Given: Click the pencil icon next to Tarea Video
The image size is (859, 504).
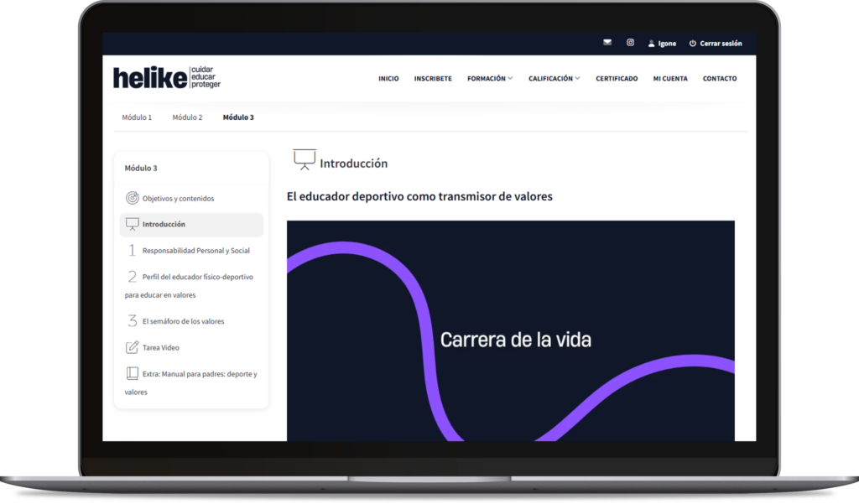Looking at the screenshot, I should 132,347.
